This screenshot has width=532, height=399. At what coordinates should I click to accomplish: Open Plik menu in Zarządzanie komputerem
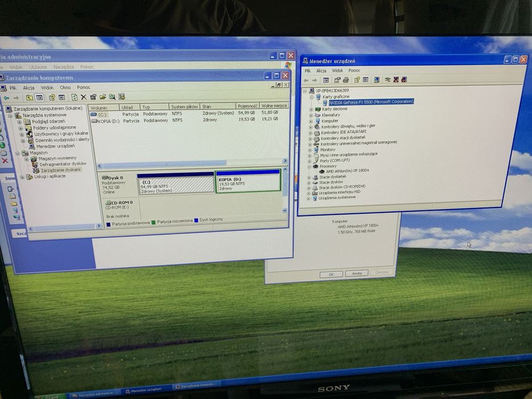coord(13,88)
